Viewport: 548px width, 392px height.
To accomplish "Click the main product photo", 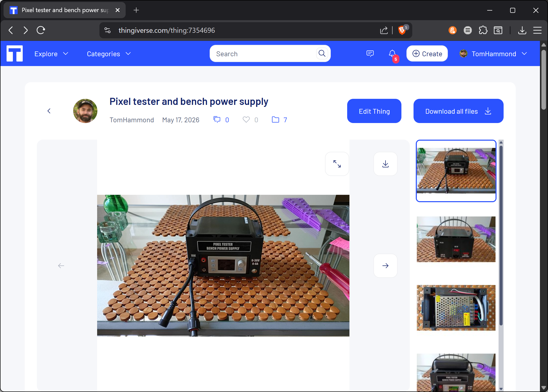I will 223,265.
